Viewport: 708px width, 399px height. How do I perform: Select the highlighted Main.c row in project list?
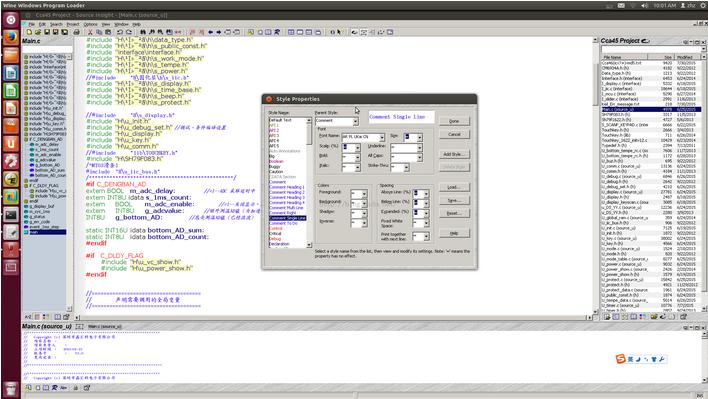[651, 109]
